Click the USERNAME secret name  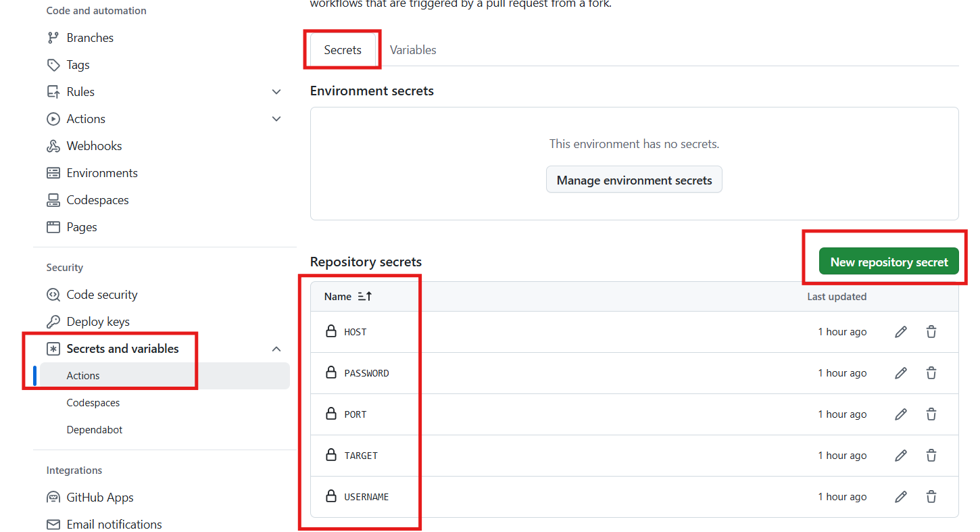click(366, 497)
